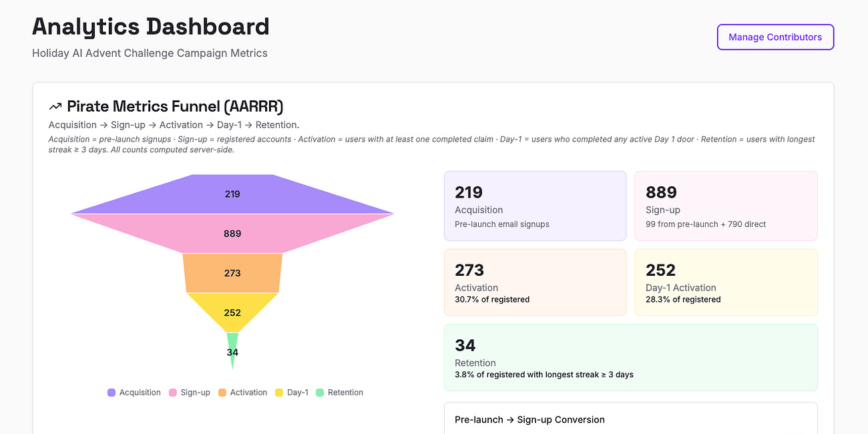868x434 pixels.
Task: Open the 889 Sign-up metric card
Action: (726, 206)
